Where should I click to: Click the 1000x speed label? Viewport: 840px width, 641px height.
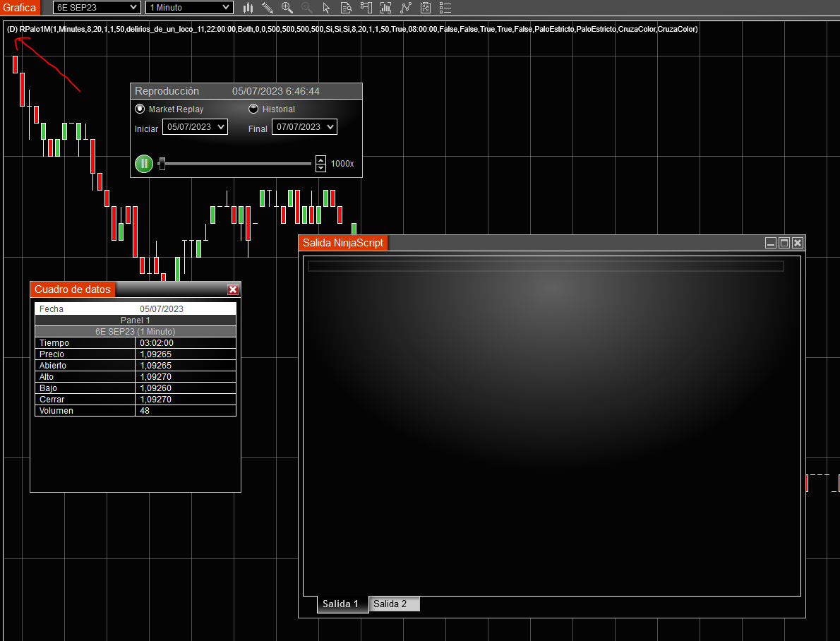(342, 164)
